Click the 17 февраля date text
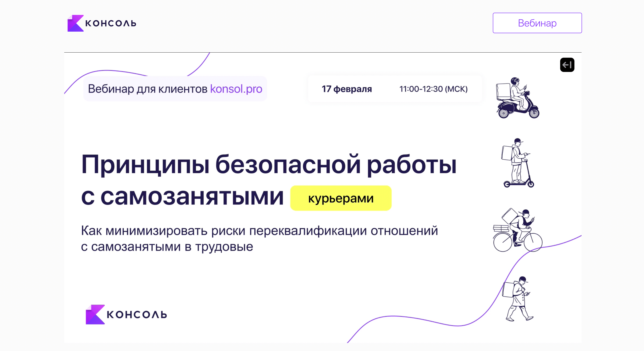The width and height of the screenshot is (644, 351). pyautogui.click(x=347, y=89)
